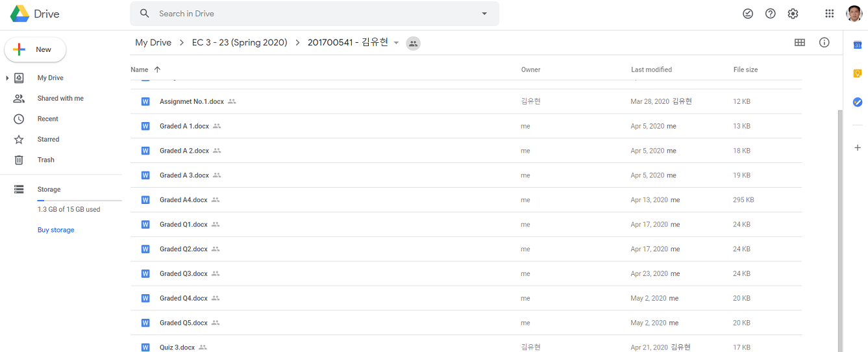Click the shared icon beside Graded A 3.docx

[217, 175]
